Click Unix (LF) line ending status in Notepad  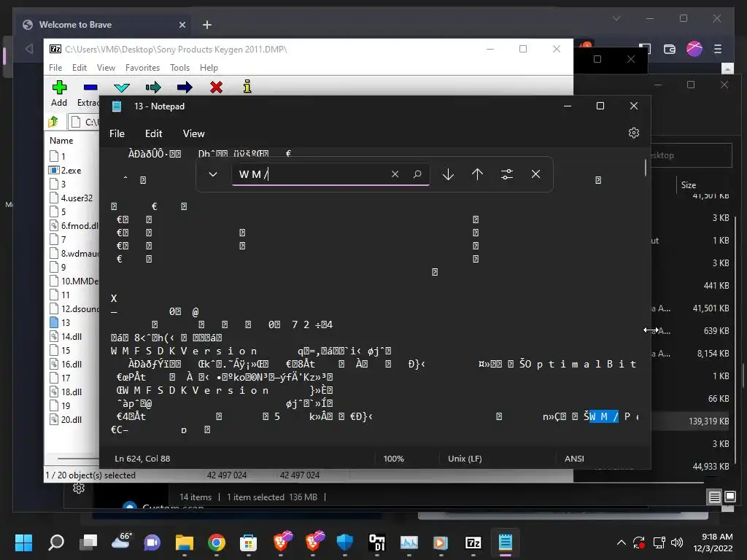point(465,459)
